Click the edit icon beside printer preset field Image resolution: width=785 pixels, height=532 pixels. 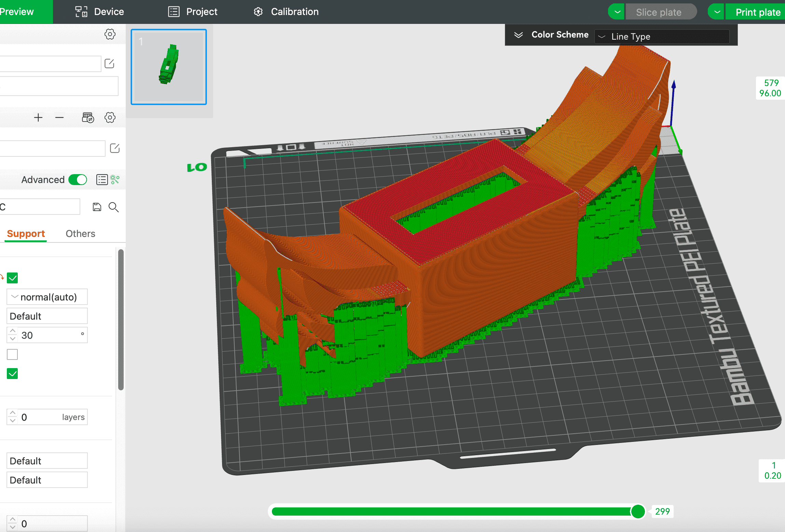[109, 64]
